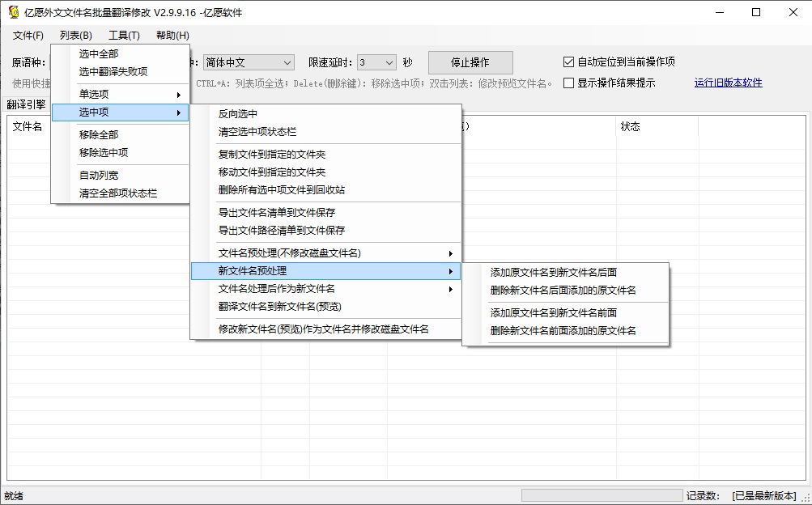Screen dimensions: 812x505
Task: Expand the 单选项 submenu
Action: click(120, 95)
